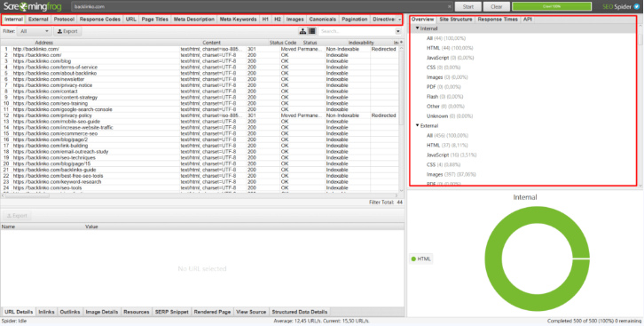This screenshot has height=326, width=644.
Task: Collapse the External tree section
Action: point(417,125)
